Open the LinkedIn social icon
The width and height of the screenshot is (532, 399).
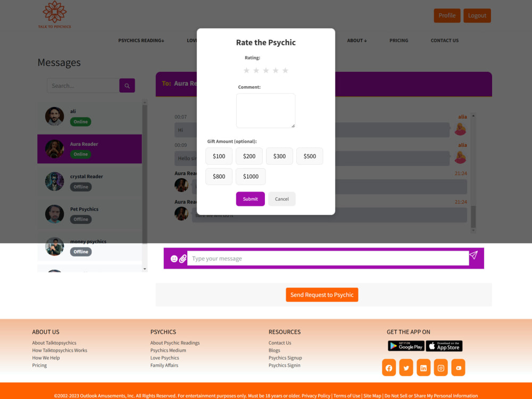pyautogui.click(x=423, y=368)
